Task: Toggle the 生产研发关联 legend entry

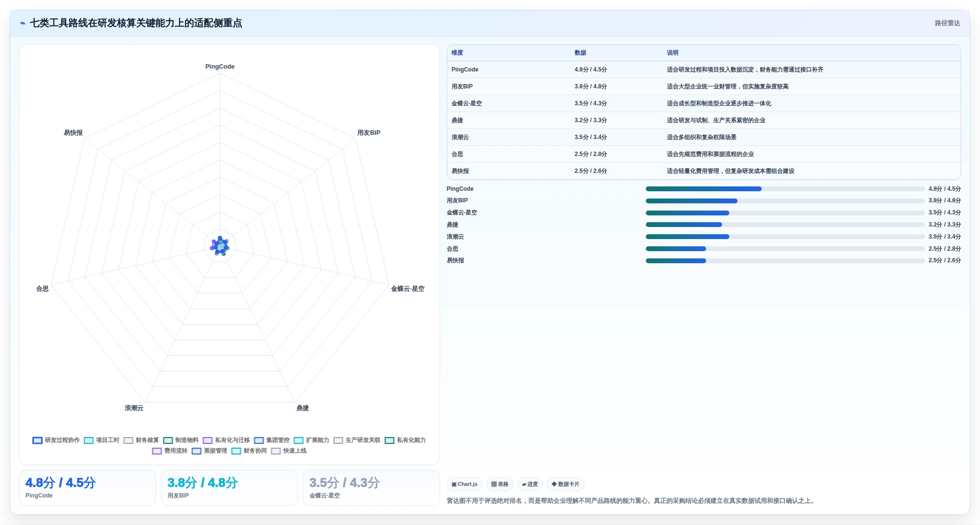Action: (356, 440)
